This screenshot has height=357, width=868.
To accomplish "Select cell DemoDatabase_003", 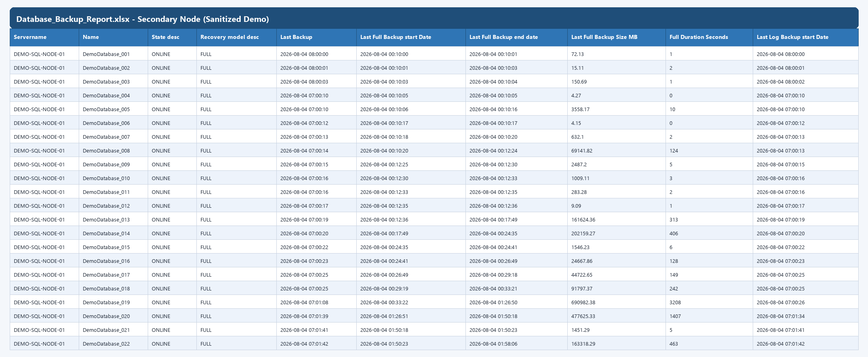I will [113, 82].
